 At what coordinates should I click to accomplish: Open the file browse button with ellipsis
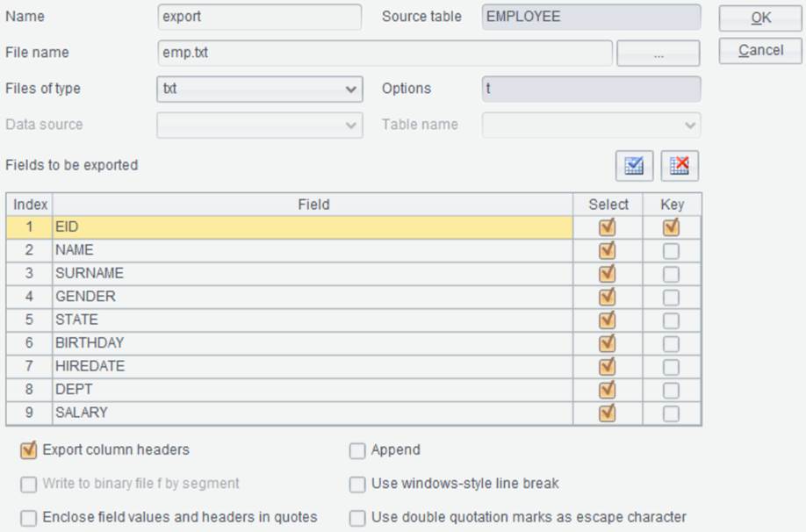[658, 53]
